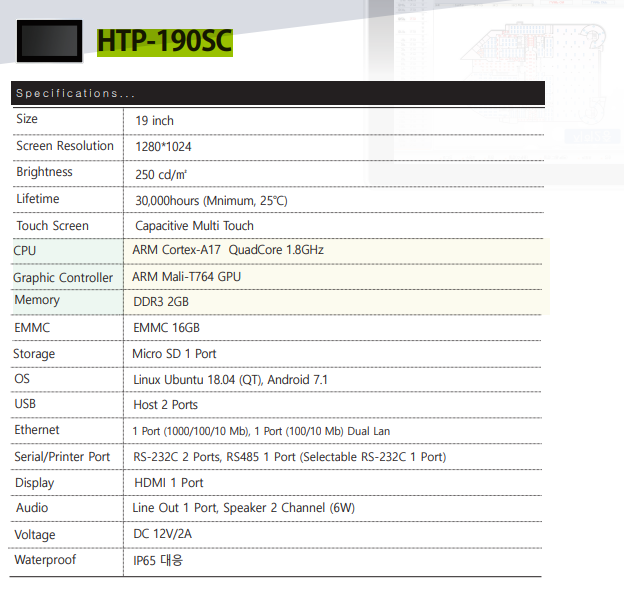
Task: Select the HDMI 1 Port display value
Action: (168, 483)
